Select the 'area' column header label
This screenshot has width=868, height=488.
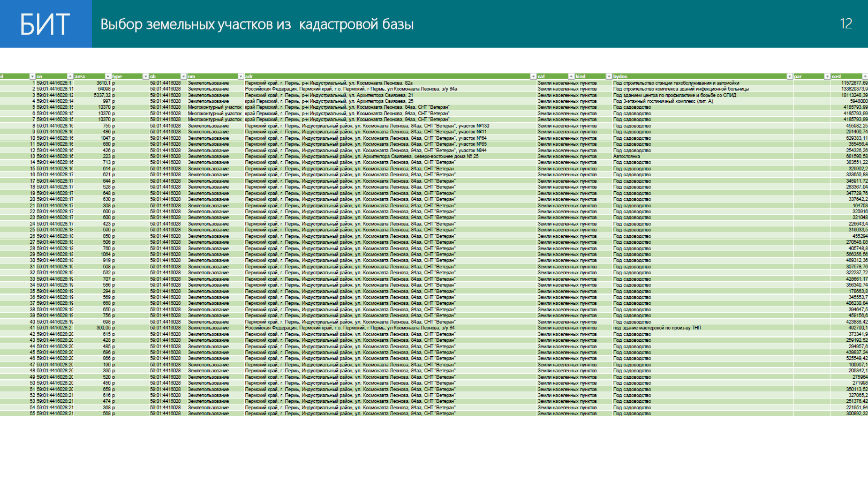tap(80, 77)
